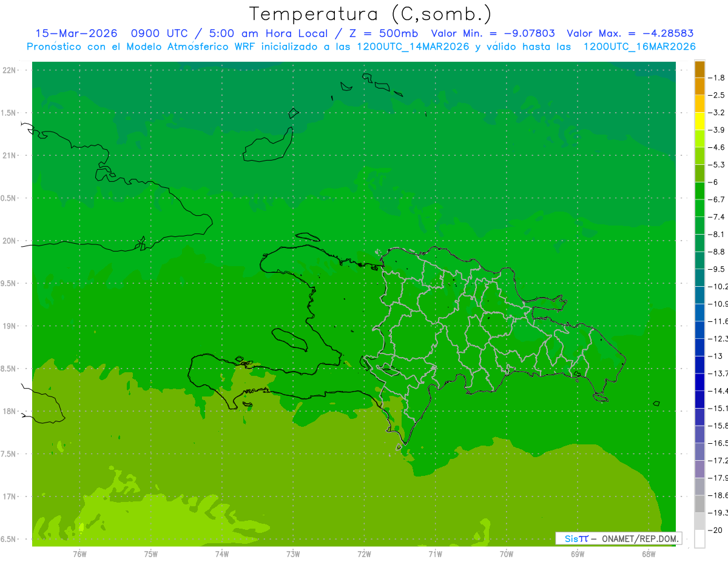The width and height of the screenshot is (728, 562).
Task: Click the '18N' latitude axis label
Action: (x=10, y=411)
